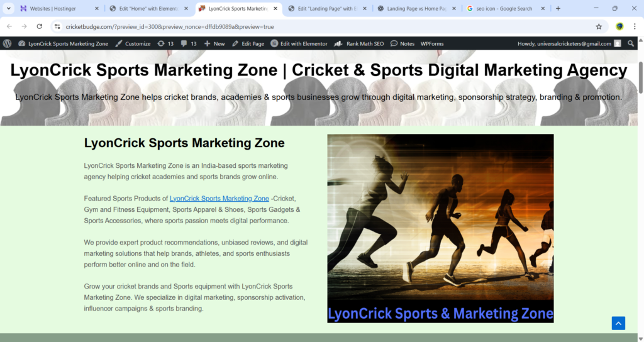Open the Chrome profile avatar
Viewport: 644px width, 342px height.
tap(619, 26)
